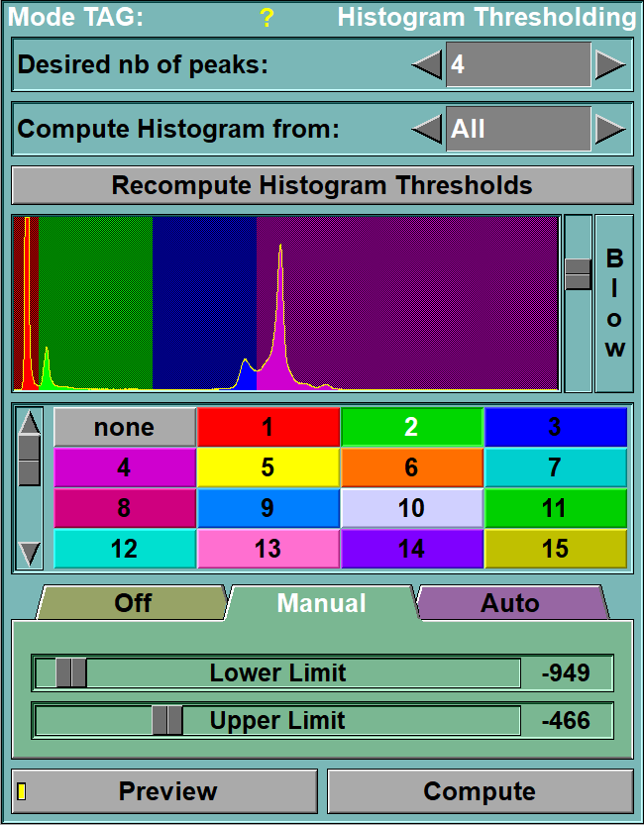Increase desired number of peaks

[x=610, y=64]
